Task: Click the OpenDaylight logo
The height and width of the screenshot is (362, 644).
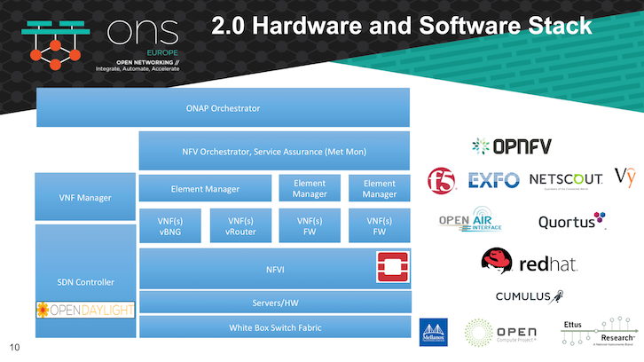Action: tap(85, 310)
